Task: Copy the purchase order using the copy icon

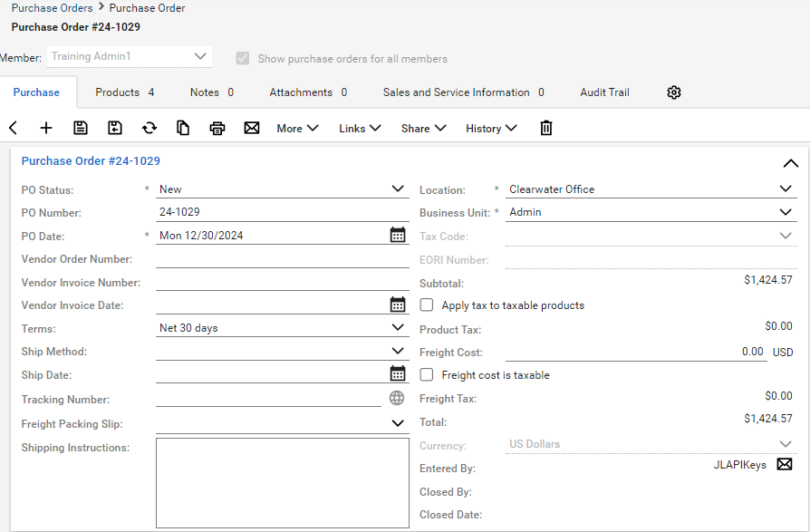Action: (183, 128)
